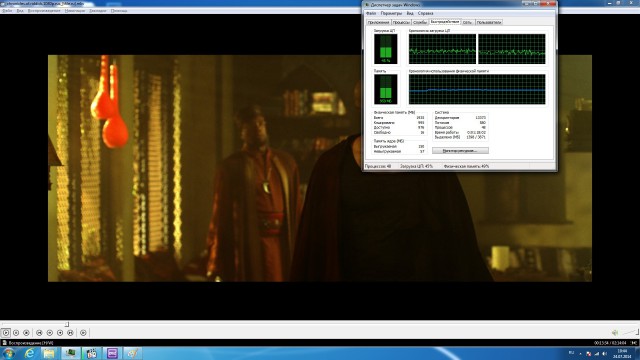Mute audio via the player speaker icon
The image size is (640, 360).
(x=615, y=333)
